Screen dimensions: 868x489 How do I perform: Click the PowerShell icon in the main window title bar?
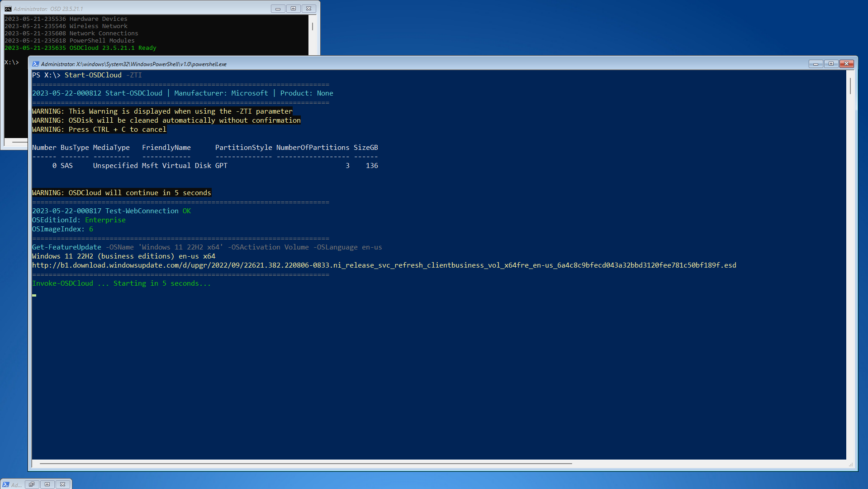point(35,64)
